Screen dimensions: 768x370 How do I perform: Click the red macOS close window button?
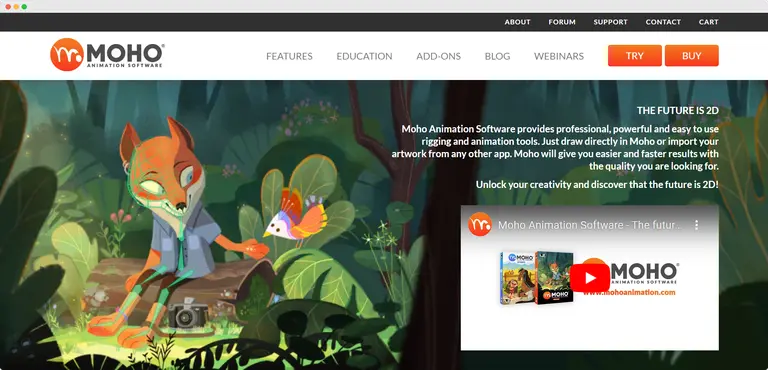[x=8, y=7]
